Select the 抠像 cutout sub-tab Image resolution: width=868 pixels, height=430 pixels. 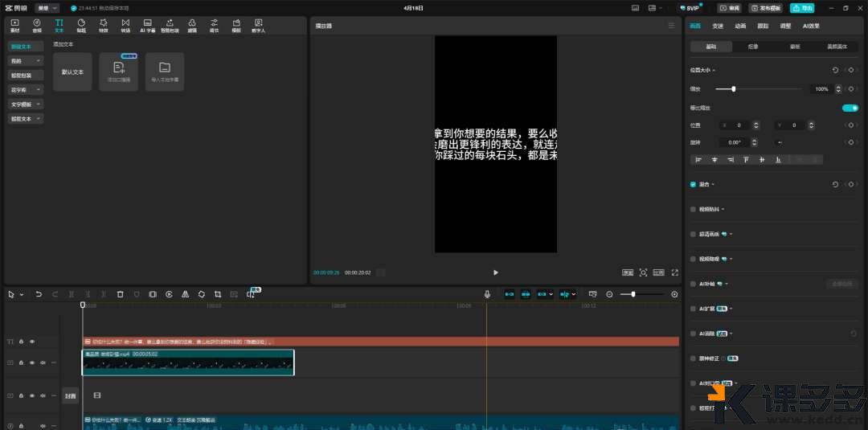tap(753, 47)
